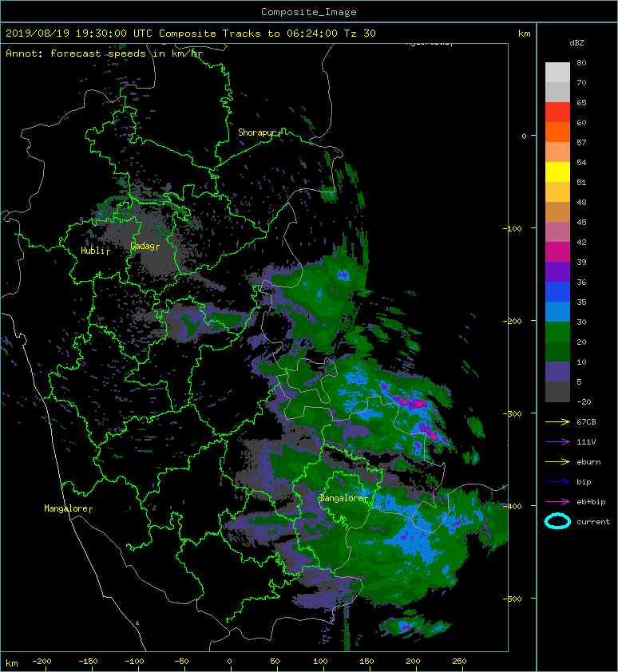Select the dark orange 57–60 dBZ swatch
This screenshot has width=618, height=672.
pos(557,132)
